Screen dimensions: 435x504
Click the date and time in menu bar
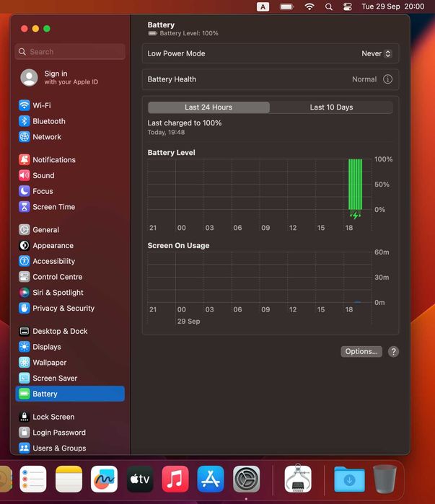(x=393, y=6)
